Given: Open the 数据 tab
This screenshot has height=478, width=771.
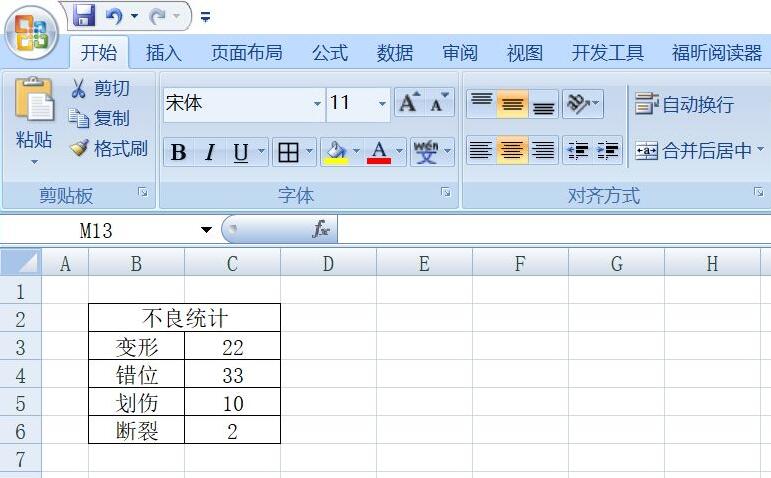Looking at the screenshot, I should click(x=395, y=52).
